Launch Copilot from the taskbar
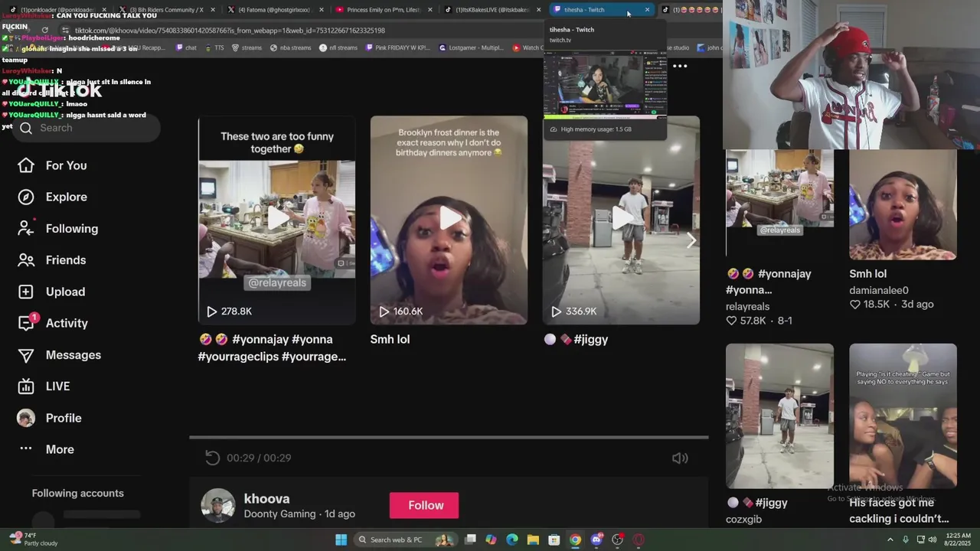 [x=492, y=540]
